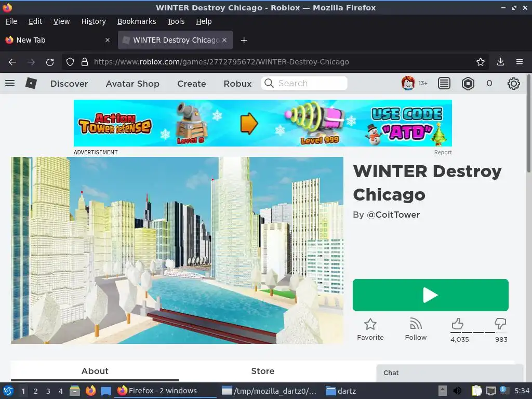Click the Roblox logo home icon
The width and height of the screenshot is (532, 399).
31,83
